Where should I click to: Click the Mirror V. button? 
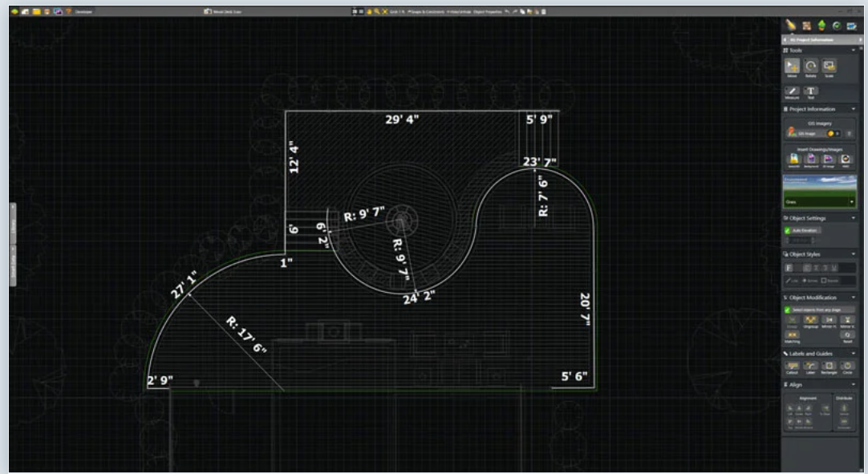[847, 322]
